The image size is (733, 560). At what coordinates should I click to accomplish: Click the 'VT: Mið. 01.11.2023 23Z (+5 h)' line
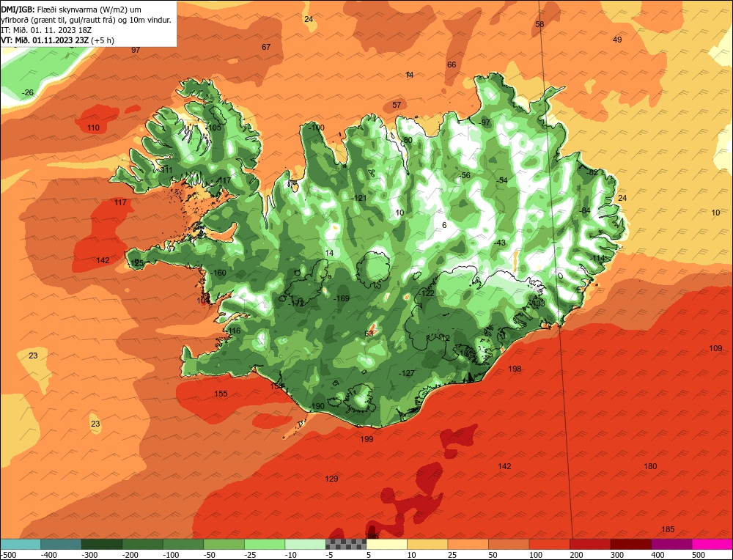pos(57,40)
